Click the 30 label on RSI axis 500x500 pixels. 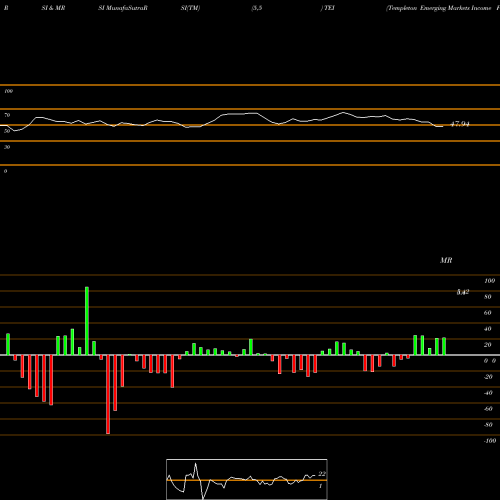pyautogui.click(x=7, y=147)
